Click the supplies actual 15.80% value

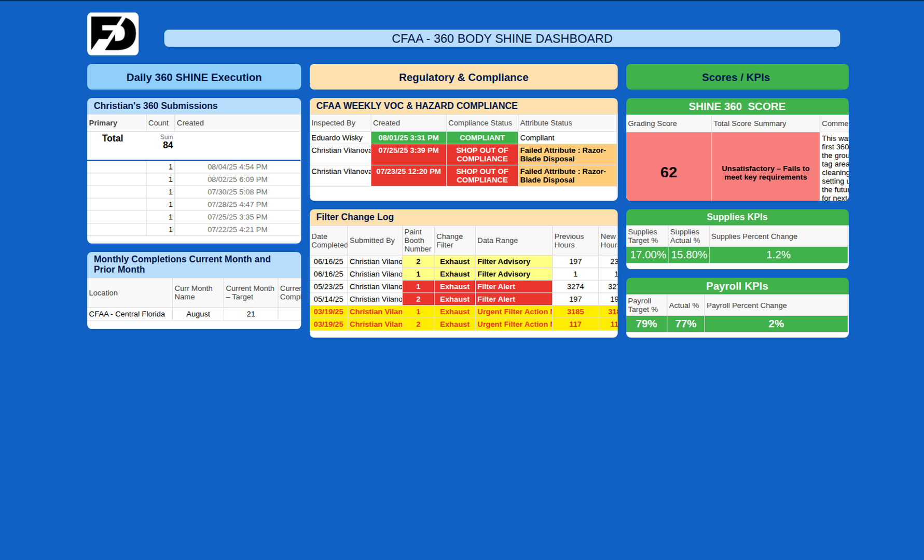coord(689,255)
